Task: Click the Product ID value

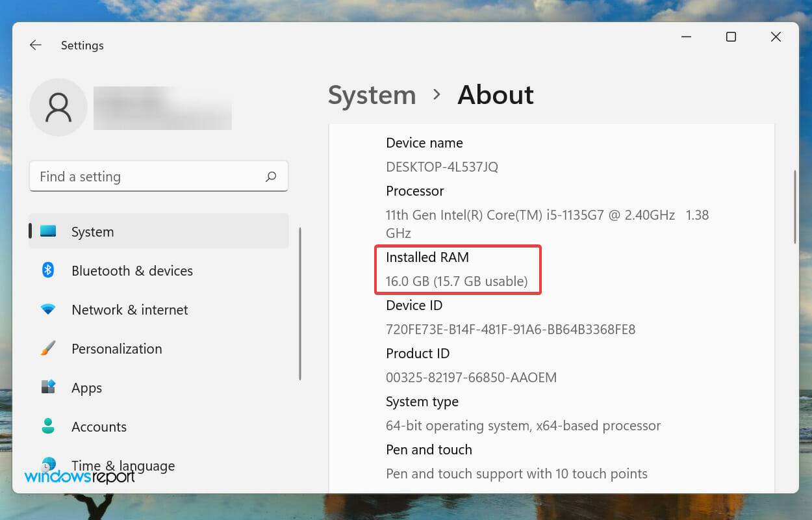Action: 471,377
